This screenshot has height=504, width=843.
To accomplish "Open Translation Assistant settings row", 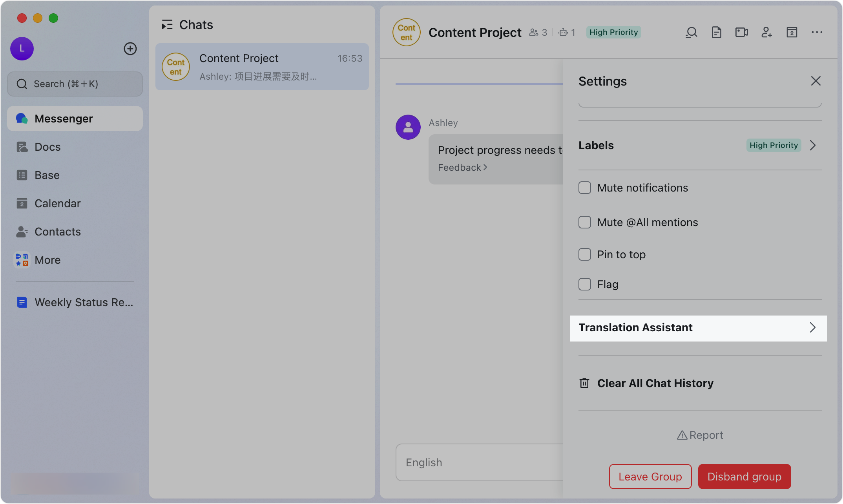I will click(x=698, y=328).
